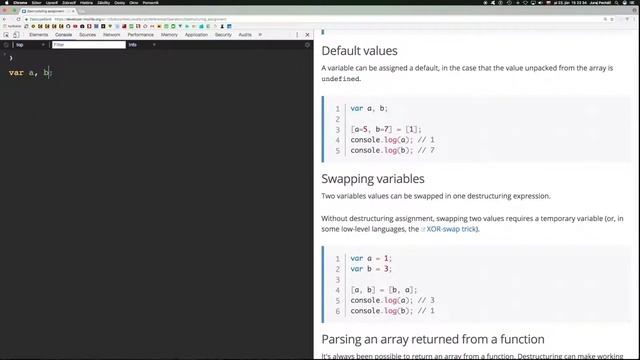Activate the inspect element picker icon
640x360 pixels.
pyautogui.click(x=6, y=35)
